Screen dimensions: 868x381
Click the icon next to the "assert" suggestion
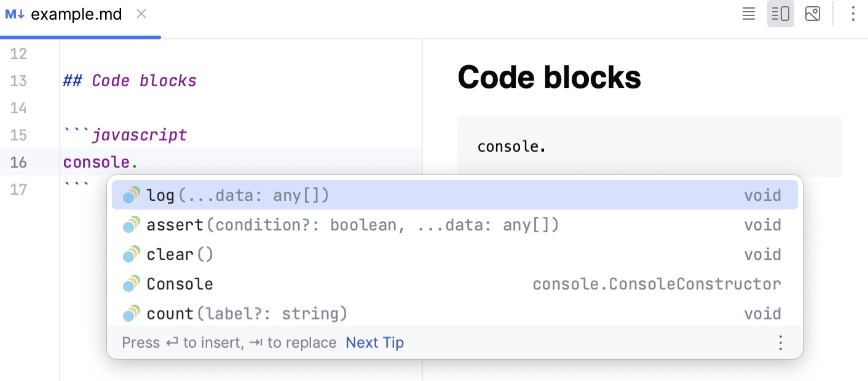(131, 224)
